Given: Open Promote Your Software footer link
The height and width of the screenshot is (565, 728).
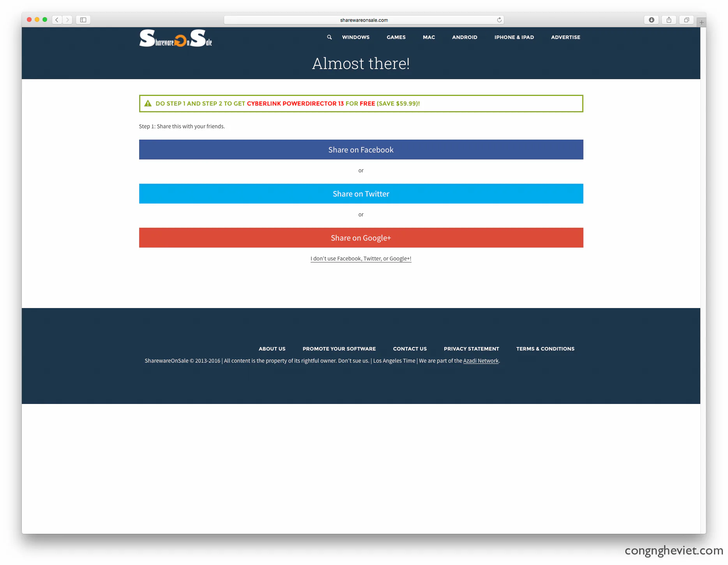Looking at the screenshot, I should pos(339,349).
